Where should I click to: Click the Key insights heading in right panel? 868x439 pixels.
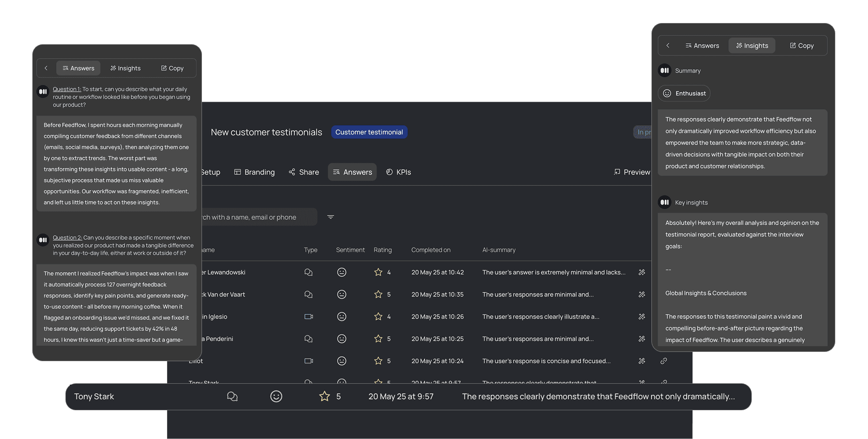point(691,202)
